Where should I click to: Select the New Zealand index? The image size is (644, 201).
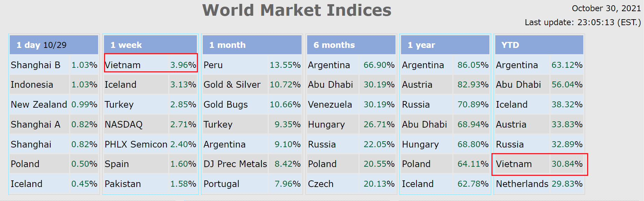(x=39, y=105)
